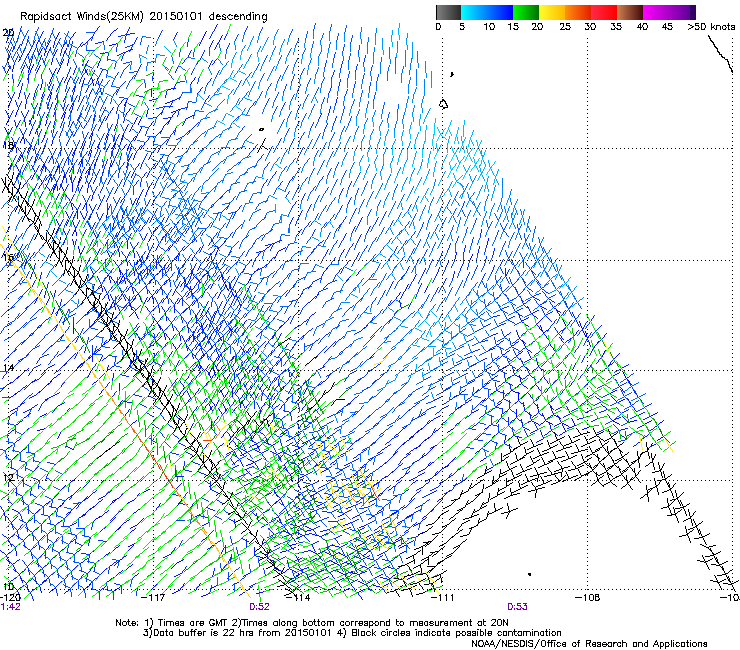The image size is (740, 650).
Task: Click the latitude label '14' on left axis
Action: [x=8, y=368]
